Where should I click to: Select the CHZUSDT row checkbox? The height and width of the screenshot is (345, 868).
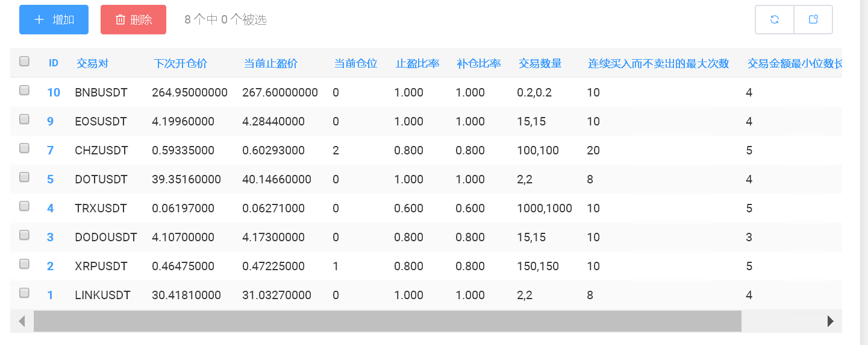coord(24,148)
